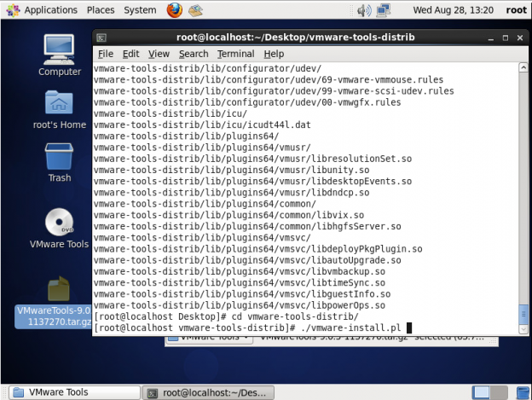Click the root@localhost terminal taskbar button
Image resolution: width=532 pixels, height=400 pixels.
[x=208, y=392]
